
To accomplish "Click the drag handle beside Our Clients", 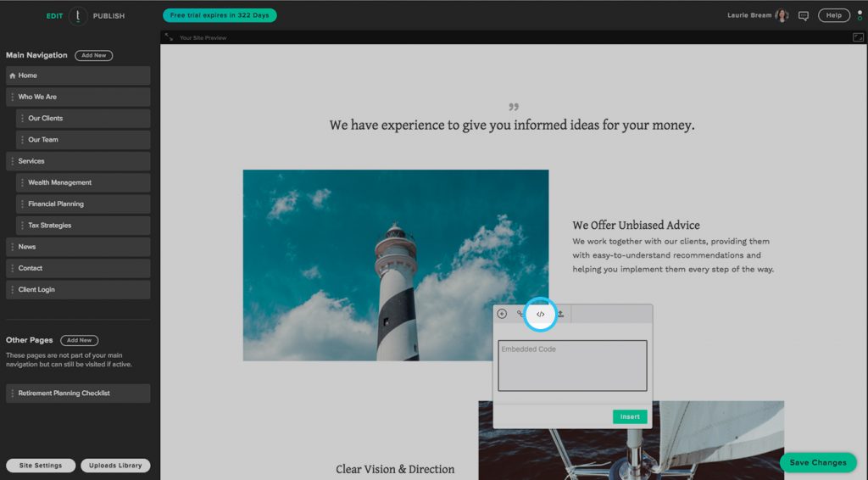I will (x=22, y=119).
